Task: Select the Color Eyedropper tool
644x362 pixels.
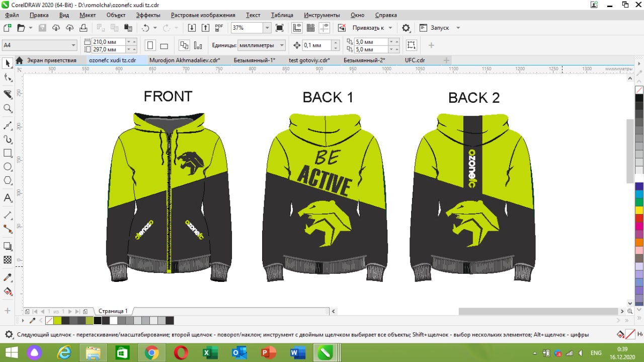Action: pyautogui.click(x=8, y=277)
